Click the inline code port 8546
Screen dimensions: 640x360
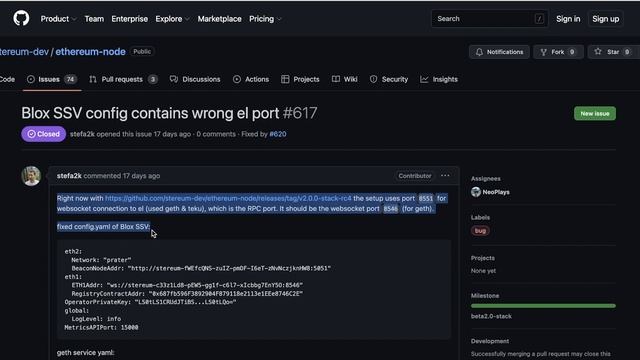pyautogui.click(x=390, y=209)
